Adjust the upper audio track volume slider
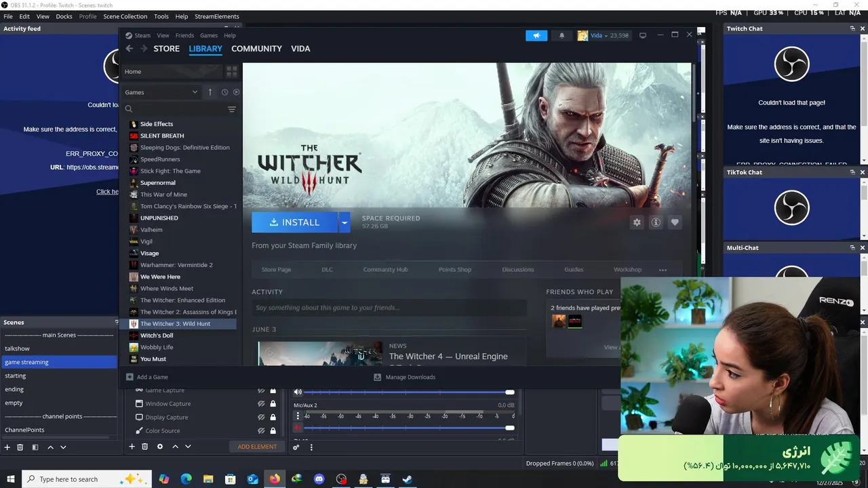 [409, 392]
